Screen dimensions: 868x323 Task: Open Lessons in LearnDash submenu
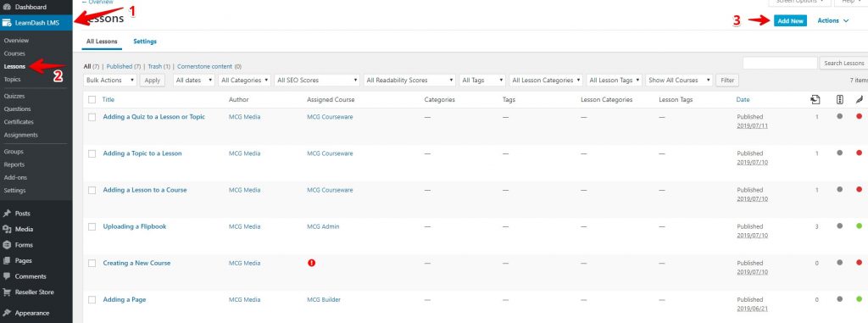click(14, 66)
